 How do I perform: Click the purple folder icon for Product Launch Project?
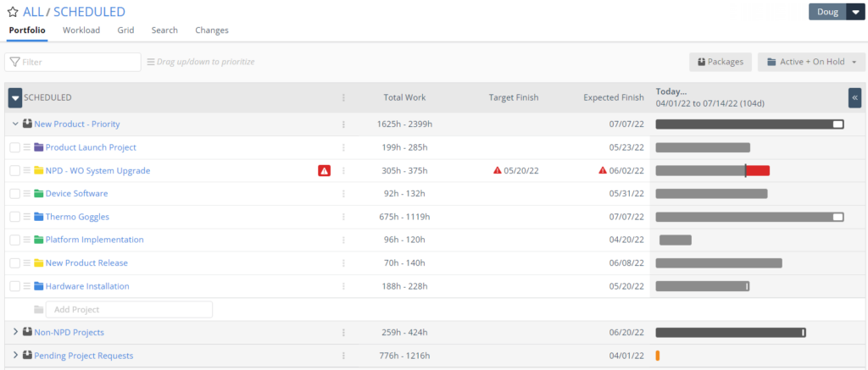[38, 147]
